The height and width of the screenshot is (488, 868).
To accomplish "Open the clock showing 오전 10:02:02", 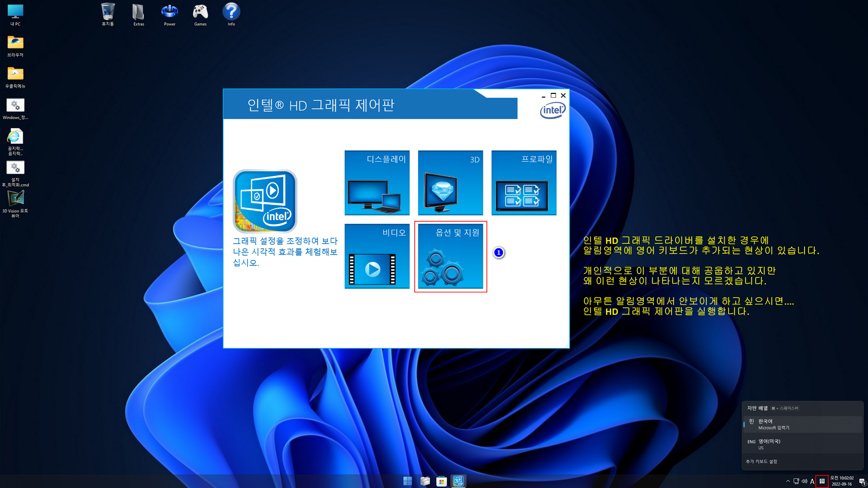I will tap(842, 481).
